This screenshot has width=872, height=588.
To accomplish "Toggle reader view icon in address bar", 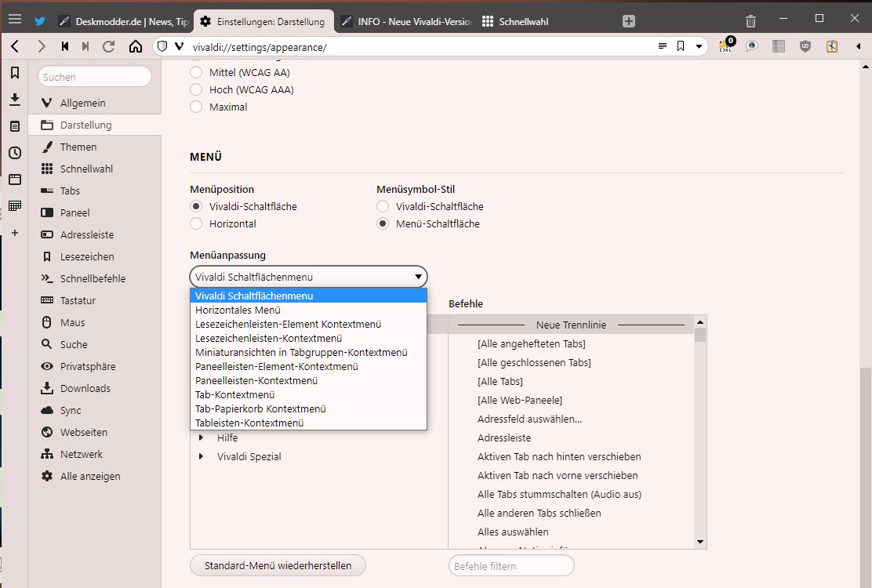I will pyautogui.click(x=663, y=46).
